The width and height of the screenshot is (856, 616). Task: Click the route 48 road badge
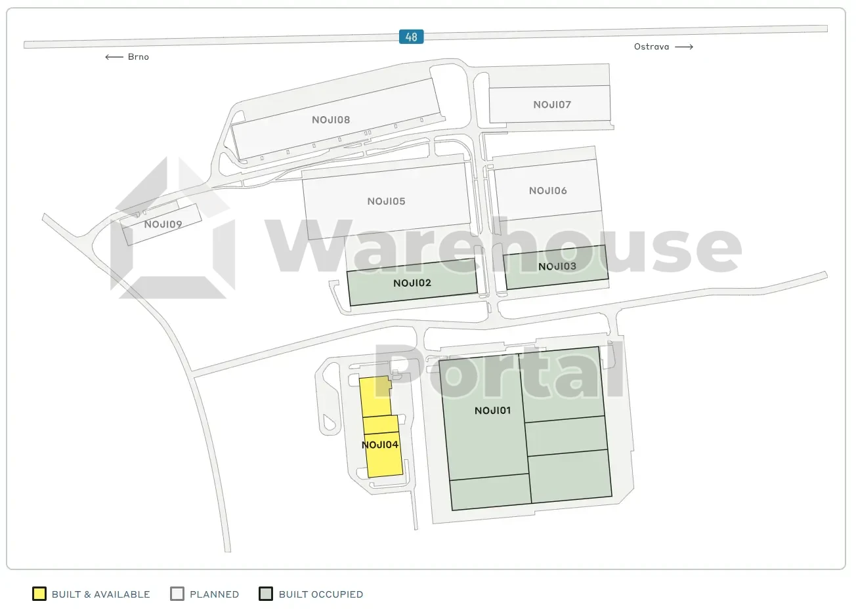(x=411, y=37)
